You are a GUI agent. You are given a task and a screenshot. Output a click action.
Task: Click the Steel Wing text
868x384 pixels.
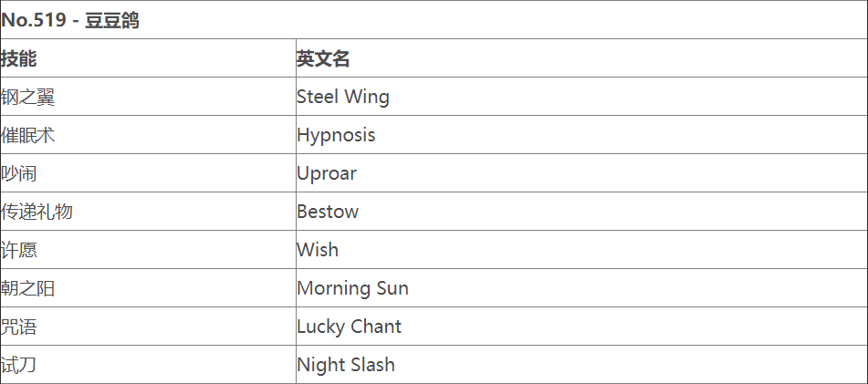pos(343,97)
